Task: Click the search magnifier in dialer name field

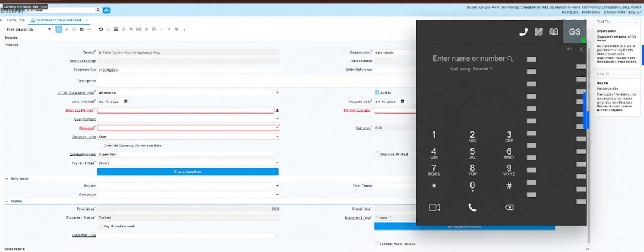Action: pyautogui.click(x=509, y=58)
